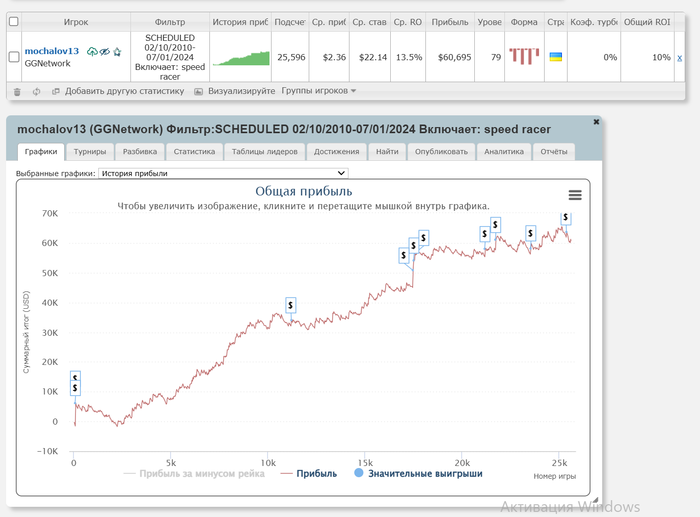Click the Общая прибыль chart title
This screenshot has height=517, width=700.
(304, 191)
